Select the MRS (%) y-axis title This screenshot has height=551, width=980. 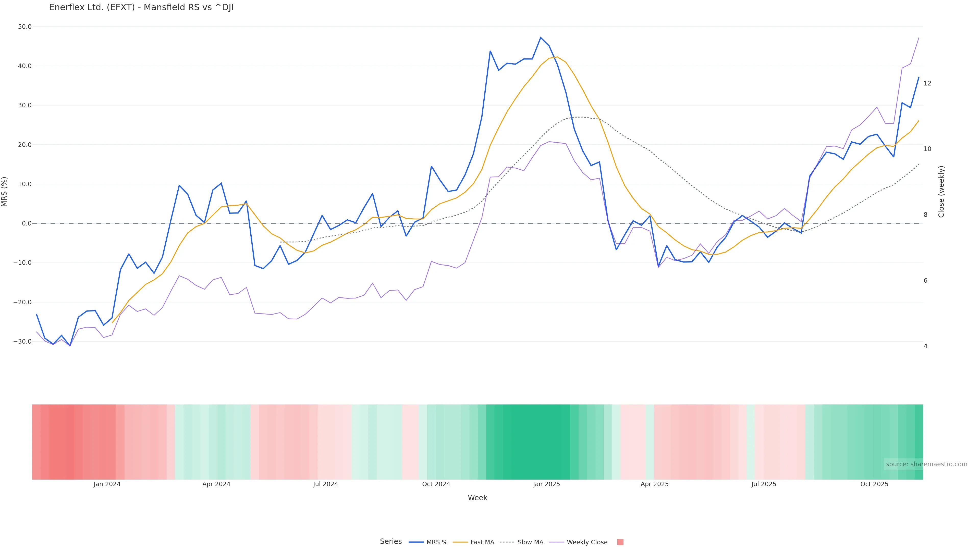5,192
